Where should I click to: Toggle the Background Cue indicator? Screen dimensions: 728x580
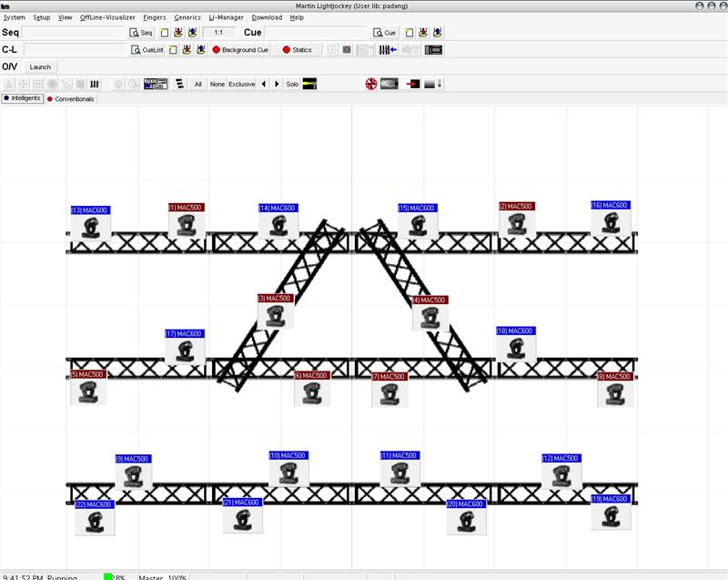click(x=240, y=50)
